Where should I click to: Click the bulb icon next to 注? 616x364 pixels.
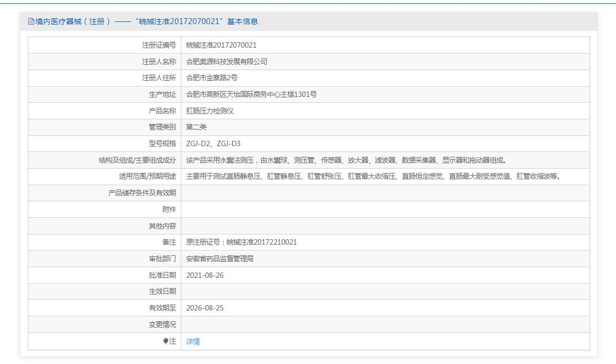click(x=165, y=341)
